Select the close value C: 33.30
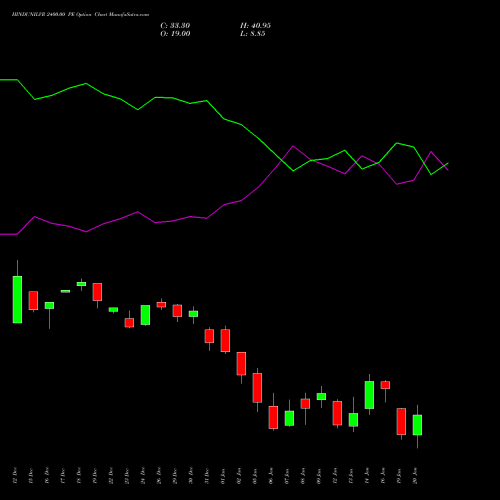 [x=175, y=26]
